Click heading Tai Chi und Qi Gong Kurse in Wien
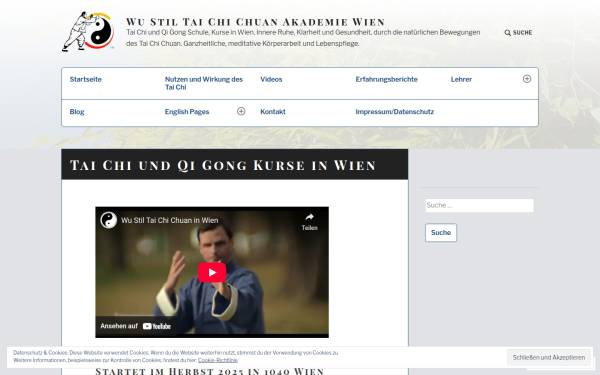600x375 pixels. [x=223, y=165]
